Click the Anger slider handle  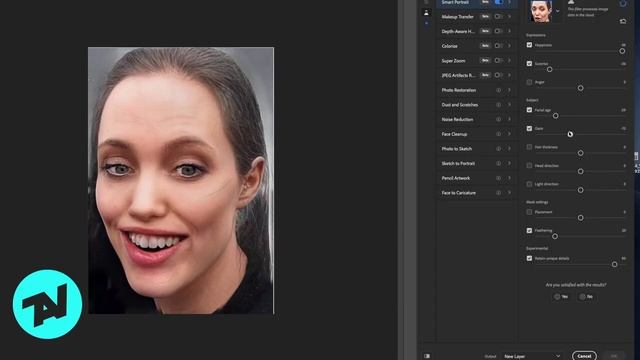(x=580, y=88)
